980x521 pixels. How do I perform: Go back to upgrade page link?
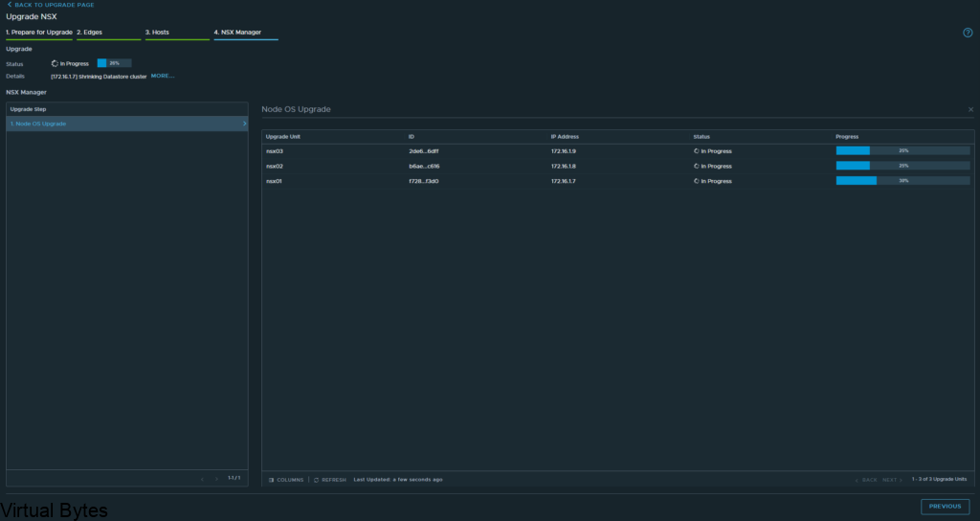pos(51,5)
